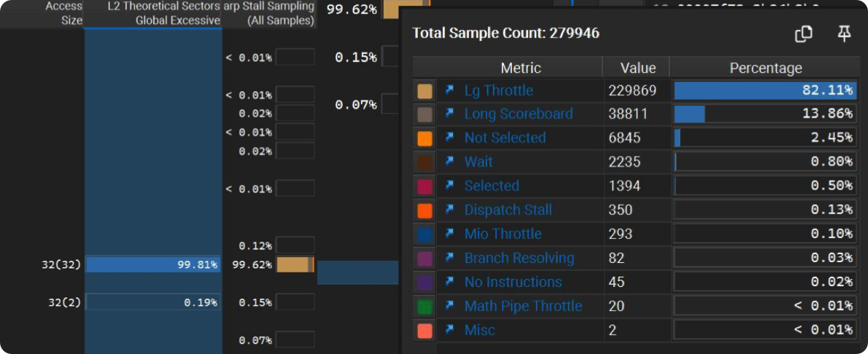The image size is (868, 354).
Task: Click the green Math Pipe Throttle swatch
Action: 425,307
